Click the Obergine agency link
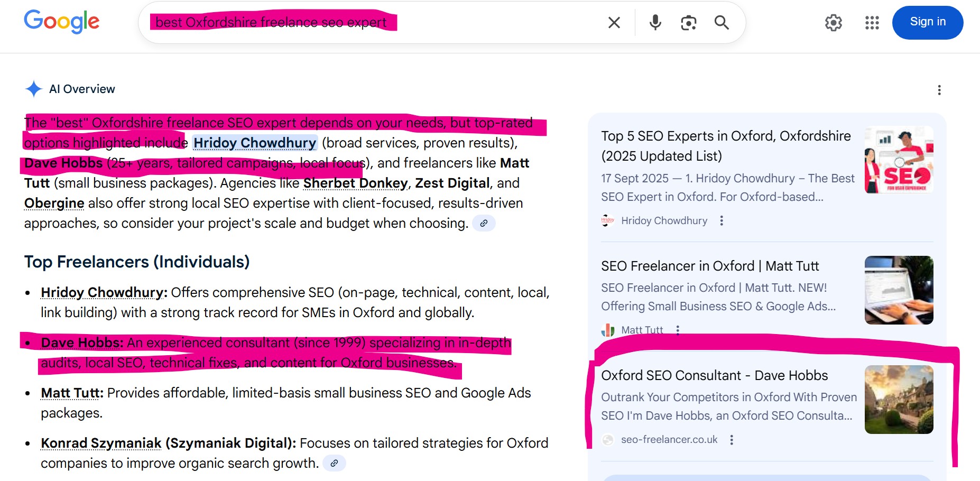 53,203
